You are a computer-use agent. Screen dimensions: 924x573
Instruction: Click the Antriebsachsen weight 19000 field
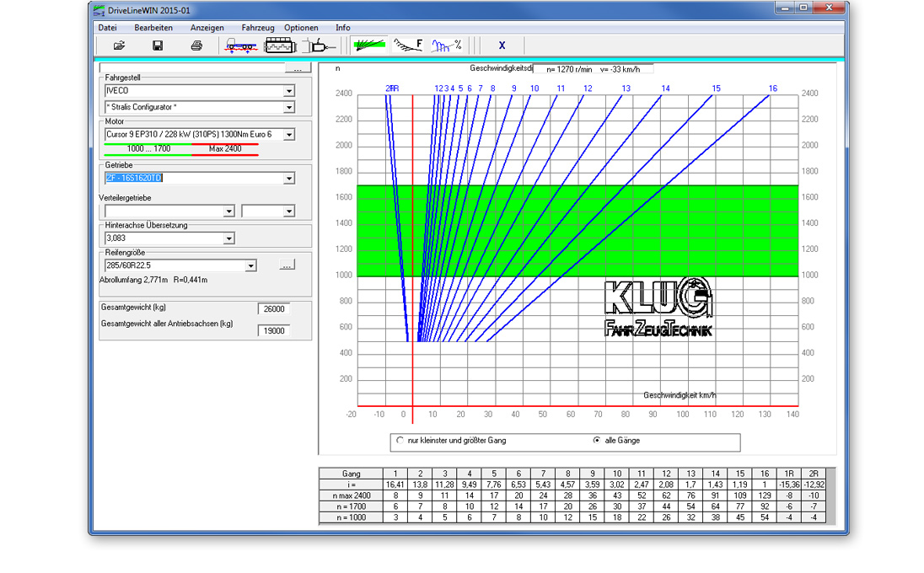point(274,331)
